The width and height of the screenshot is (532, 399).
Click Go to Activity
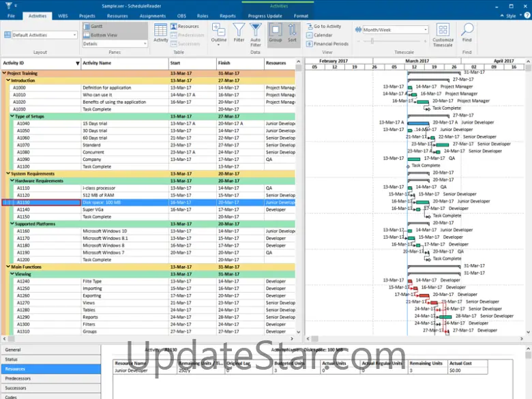coord(324,26)
